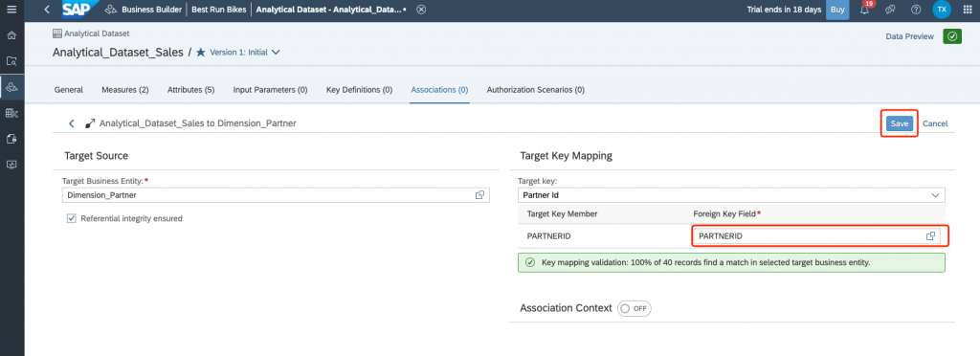Open value help for Foreign Key Field
This screenshot has width=980, height=356.
(930, 236)
